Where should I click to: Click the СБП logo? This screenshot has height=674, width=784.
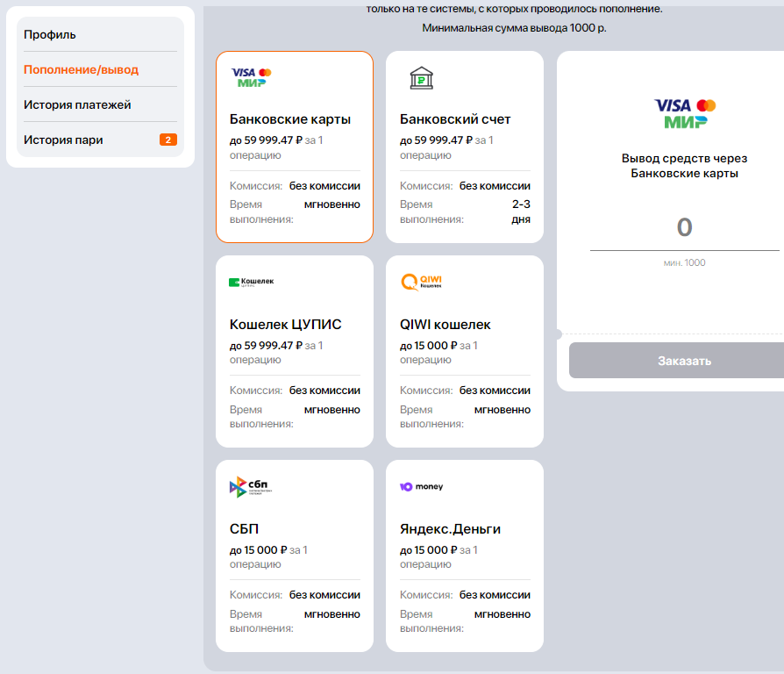pyautogui.click(x=251, y=486)
